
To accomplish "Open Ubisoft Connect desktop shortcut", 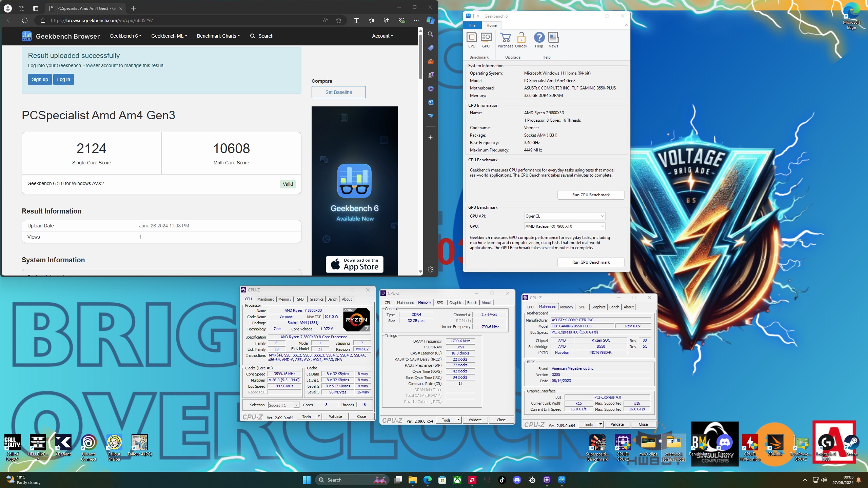I will (x=88, y=447).
